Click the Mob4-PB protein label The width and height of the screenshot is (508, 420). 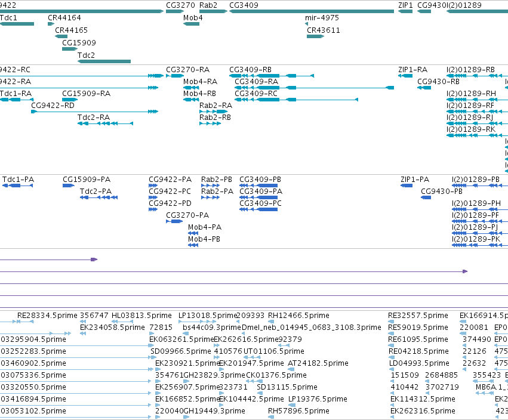204,239
